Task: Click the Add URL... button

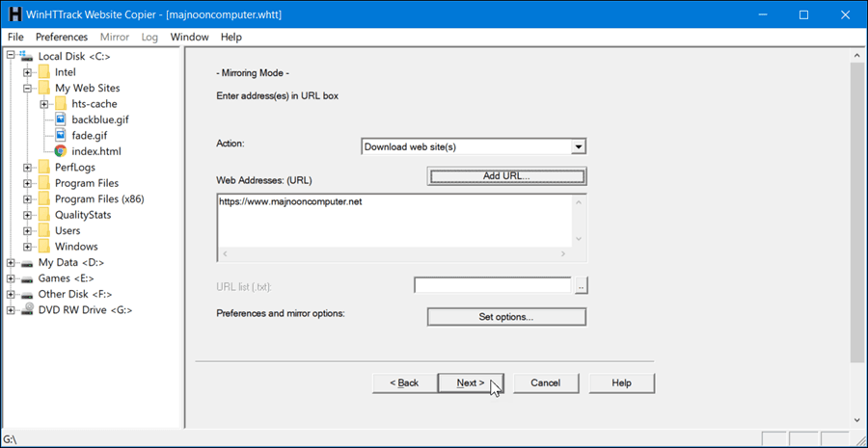Action: 506,176
